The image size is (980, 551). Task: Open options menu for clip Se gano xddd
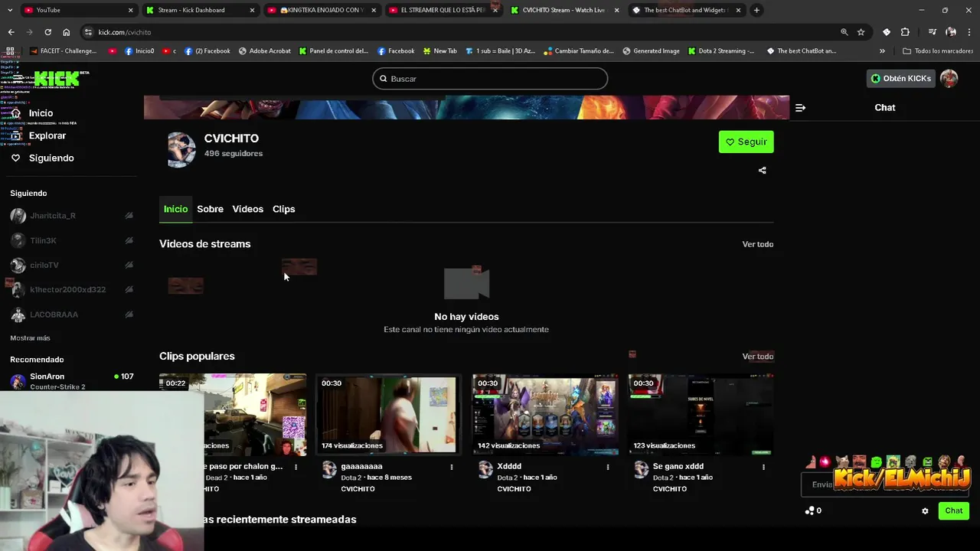763,467
